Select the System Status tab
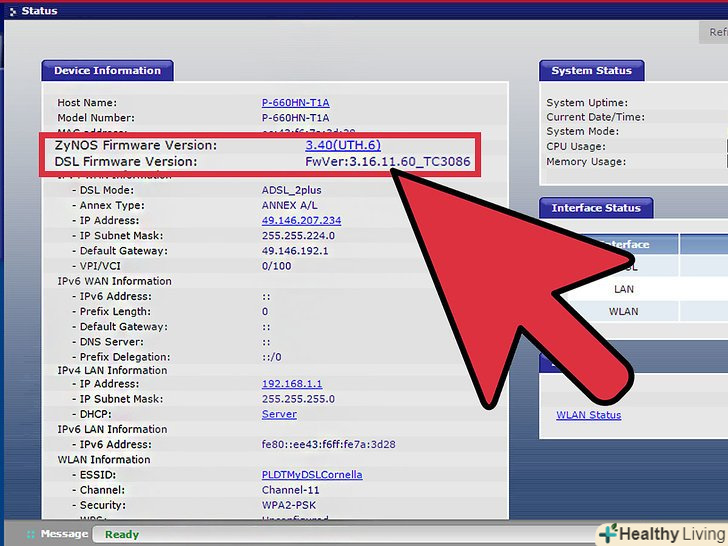 [591, 71]
